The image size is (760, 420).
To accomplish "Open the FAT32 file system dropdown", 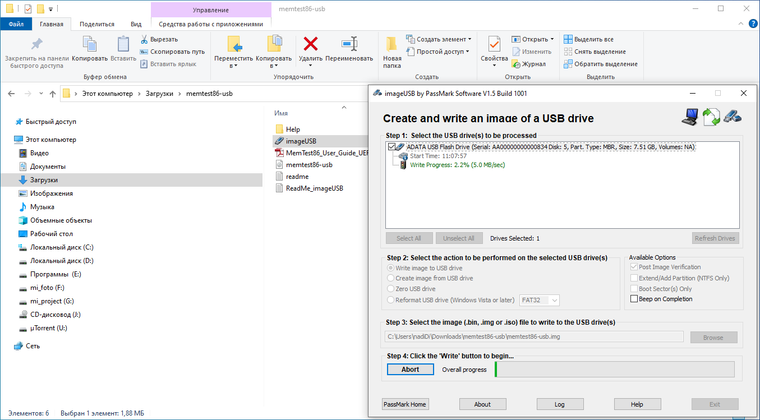I will tap(539, 300).
